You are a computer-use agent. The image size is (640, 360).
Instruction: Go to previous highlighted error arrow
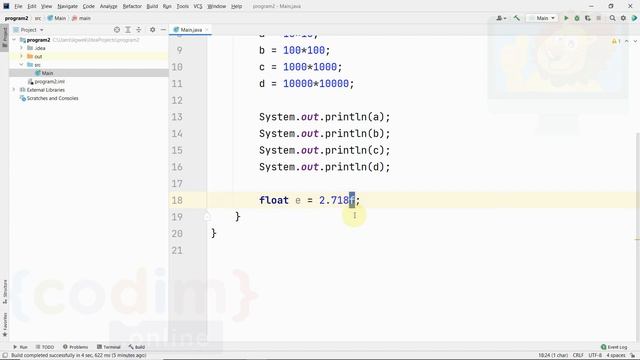[627, 42]
